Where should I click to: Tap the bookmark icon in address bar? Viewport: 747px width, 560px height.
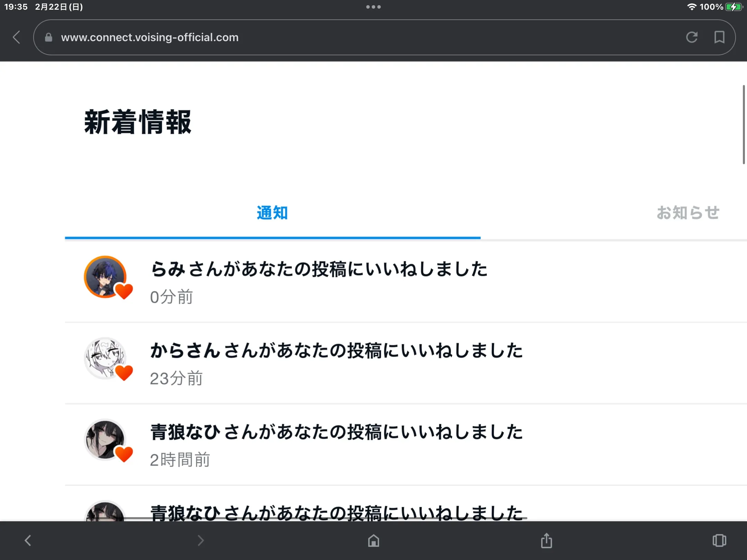point(719,37)
